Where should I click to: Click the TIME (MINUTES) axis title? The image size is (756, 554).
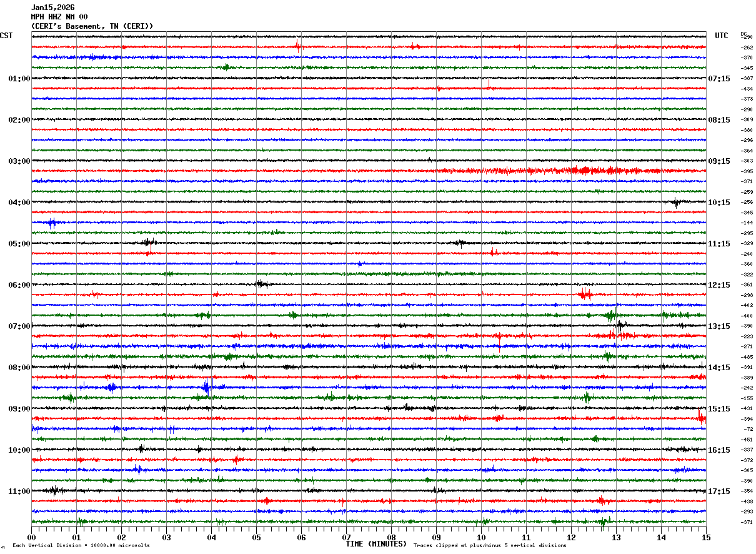click(376, 544)
